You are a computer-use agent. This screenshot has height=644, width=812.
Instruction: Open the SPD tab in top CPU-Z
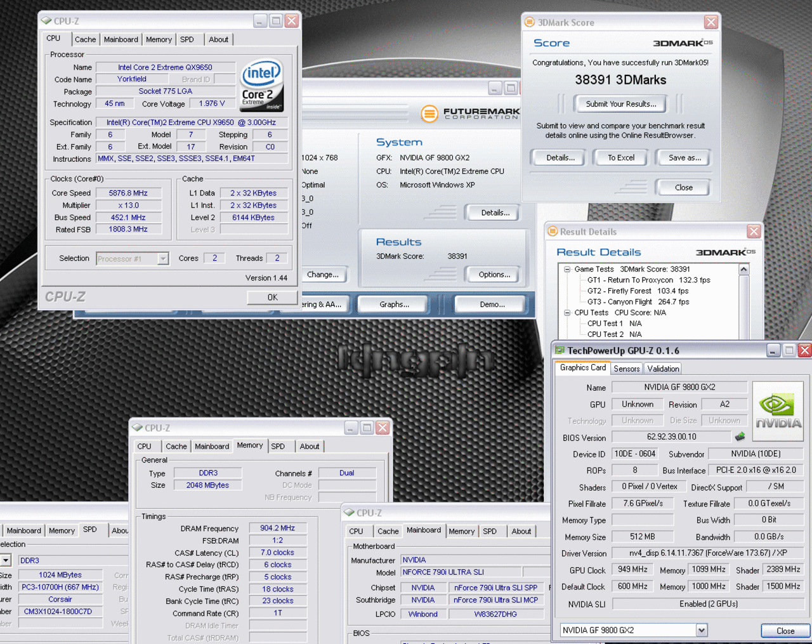pos(187,39)
